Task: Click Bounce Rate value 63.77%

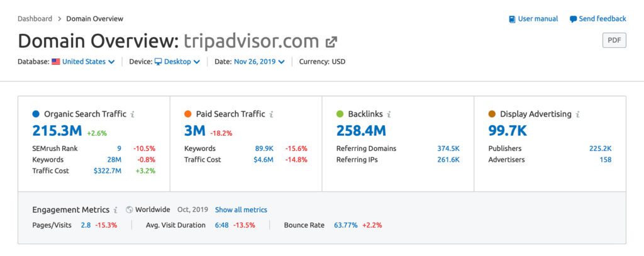Action: [345, 225]
